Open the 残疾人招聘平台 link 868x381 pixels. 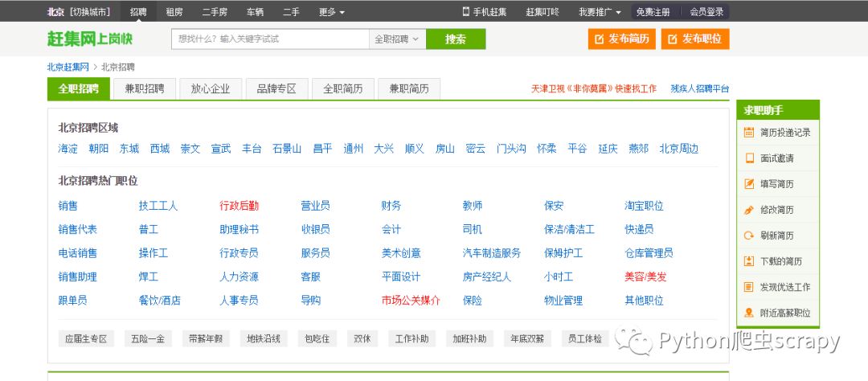pyautogui.click(x=700, y=88)
